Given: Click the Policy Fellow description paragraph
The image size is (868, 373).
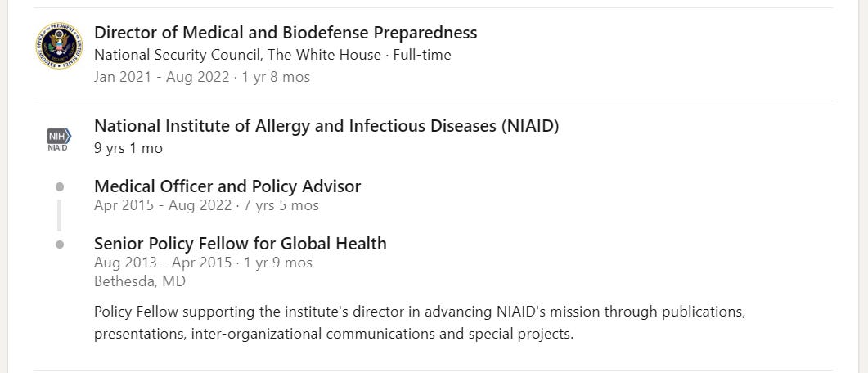Looking at the screenshot, I should [420, 323].
